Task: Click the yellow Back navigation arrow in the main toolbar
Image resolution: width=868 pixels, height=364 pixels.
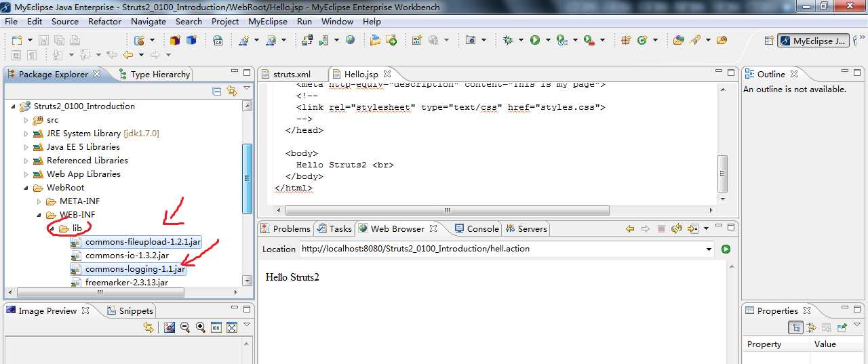Action: click(x=129, y=55)
